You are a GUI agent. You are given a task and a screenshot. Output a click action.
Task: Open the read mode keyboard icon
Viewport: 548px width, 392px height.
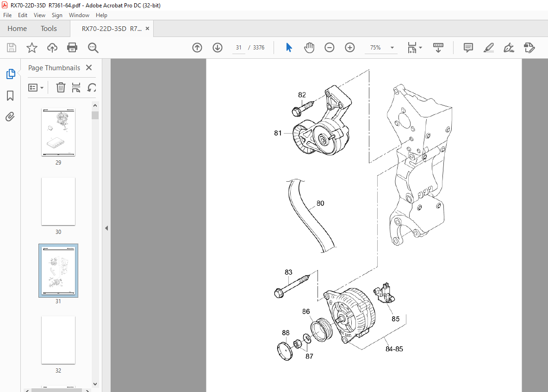(x=438, y=48)
